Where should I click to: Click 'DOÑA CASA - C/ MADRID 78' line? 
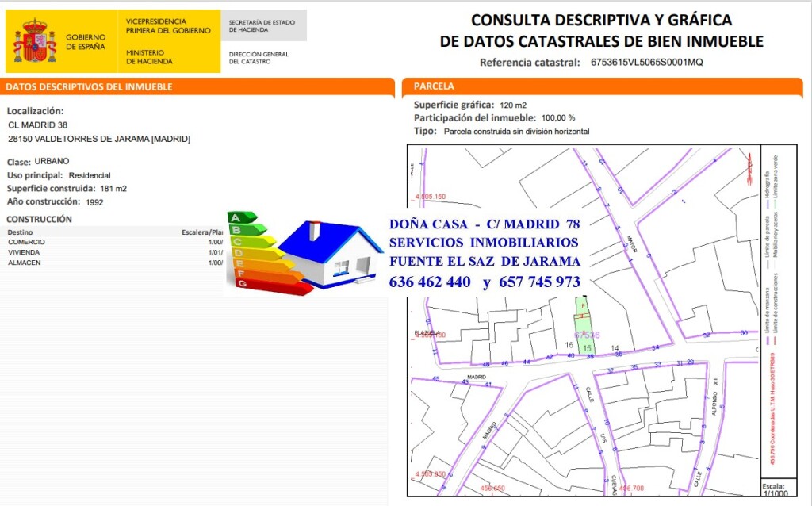[x=485, y=224]
